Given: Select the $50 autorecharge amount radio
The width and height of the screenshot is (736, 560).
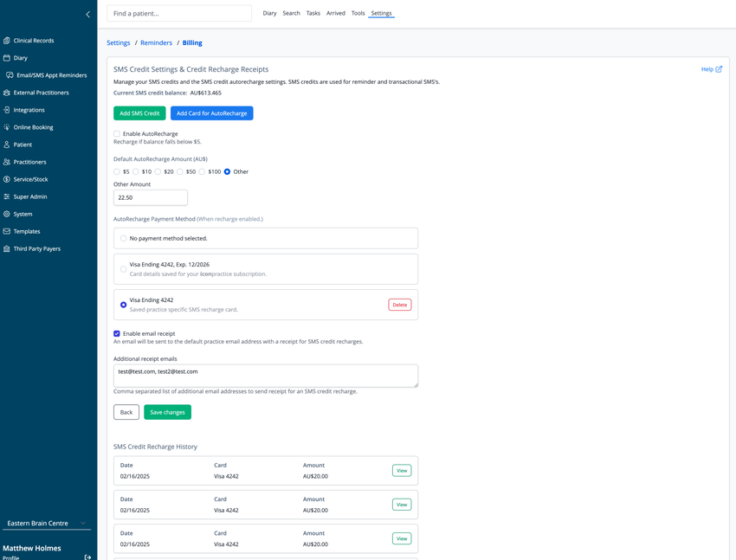Looking at the screenshot, I should pyautogui.click(x=180, y=171).
